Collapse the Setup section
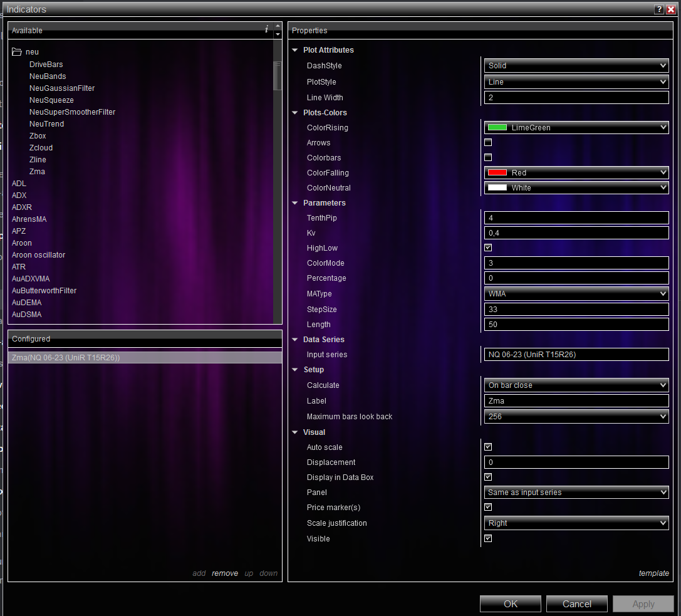The width and height of the screenshot is (681, 616). click(295, 370)
